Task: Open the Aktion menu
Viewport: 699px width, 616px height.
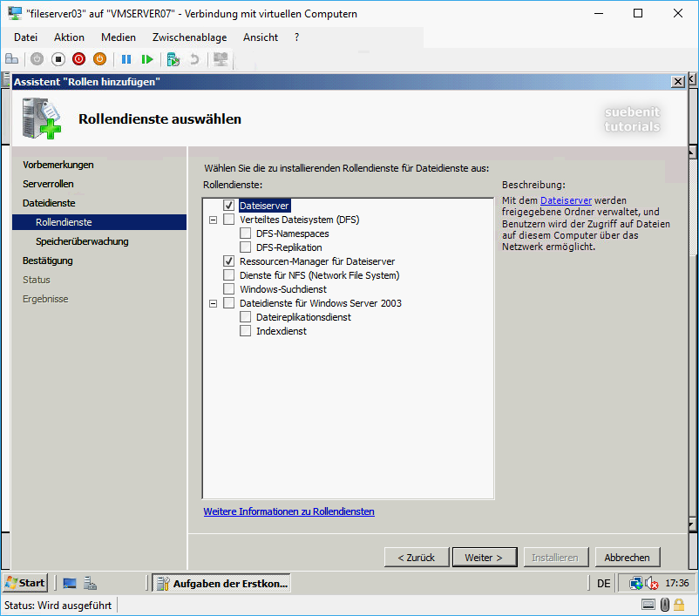Action: coord(69,37)
